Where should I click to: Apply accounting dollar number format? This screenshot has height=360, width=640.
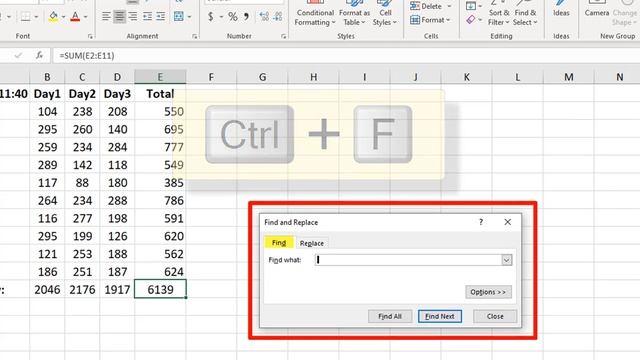point(211,17)
